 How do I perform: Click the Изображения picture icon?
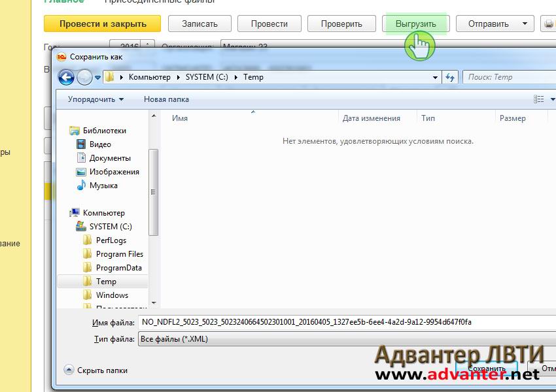tap(81, 172)
